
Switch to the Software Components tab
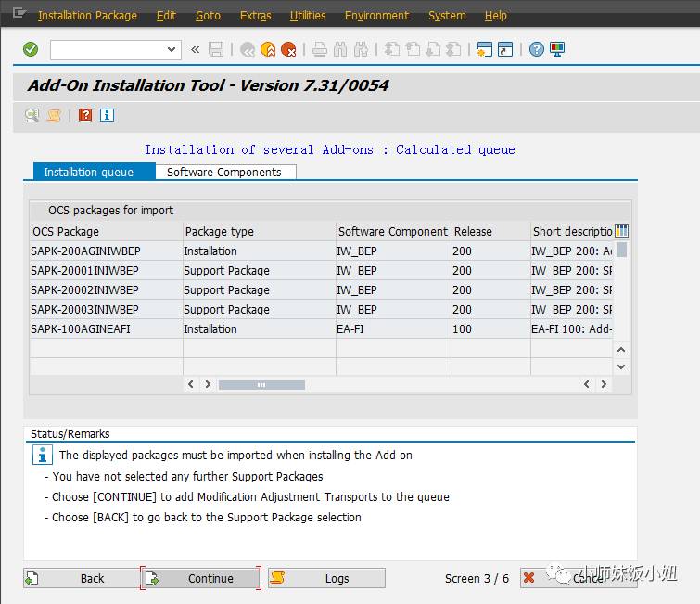225,173
